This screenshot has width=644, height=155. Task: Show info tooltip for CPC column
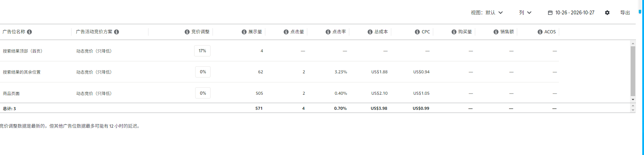[x=417, y=32]
